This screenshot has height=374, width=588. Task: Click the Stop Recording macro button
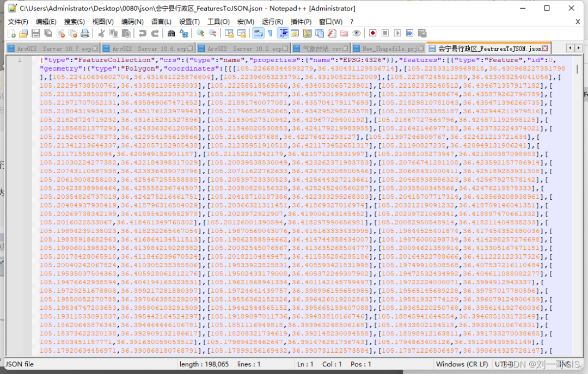click(385, 33)
